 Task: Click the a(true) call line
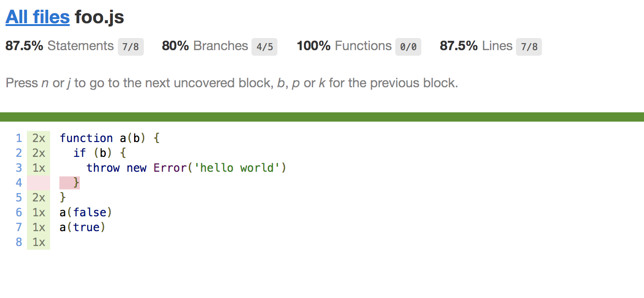point(83,227)
